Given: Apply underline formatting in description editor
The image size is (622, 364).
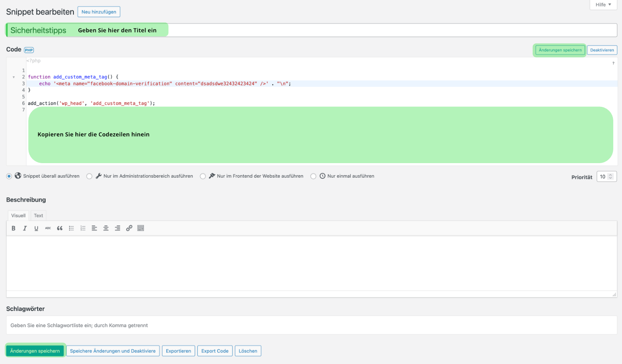Looking at the screenshot, I should pyautogui.click(x=36, y=228).
